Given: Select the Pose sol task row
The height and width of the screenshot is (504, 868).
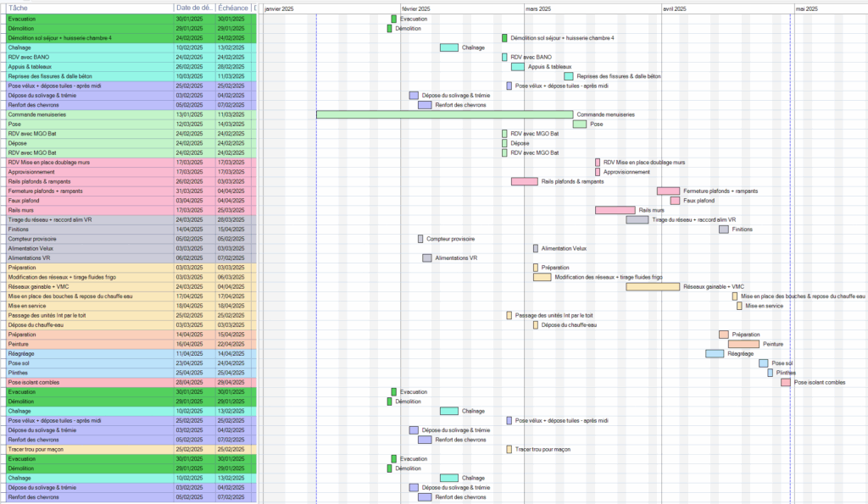Looking at the screenshot, I should [131, 363].
